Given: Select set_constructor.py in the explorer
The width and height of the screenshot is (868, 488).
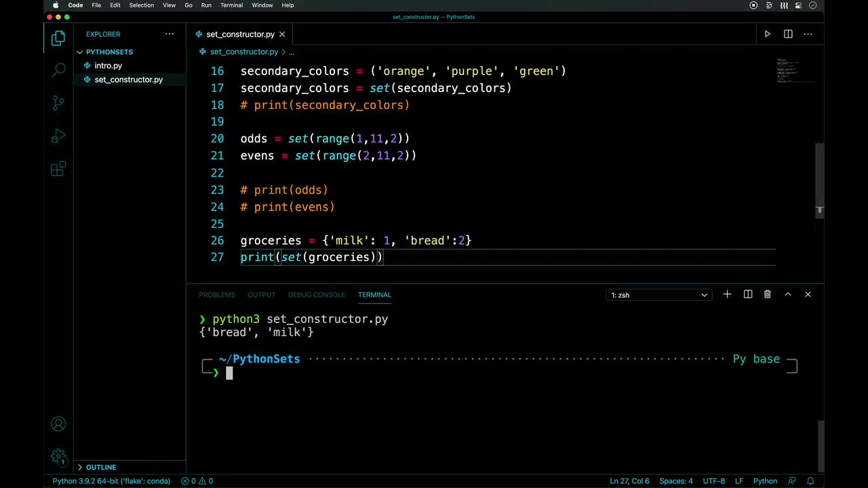Looking at the screenshot, I should [129, 79].
